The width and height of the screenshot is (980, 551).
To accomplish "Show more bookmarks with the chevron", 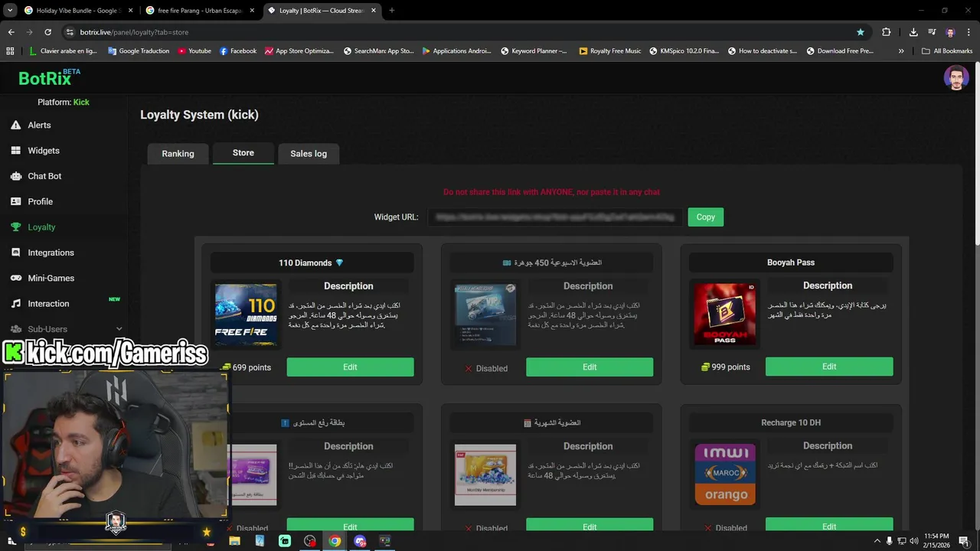I will [901, 51].
